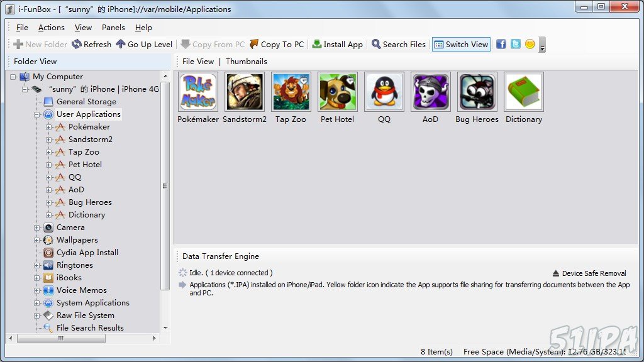Select System Applications in folder tree

pos(93,303)
